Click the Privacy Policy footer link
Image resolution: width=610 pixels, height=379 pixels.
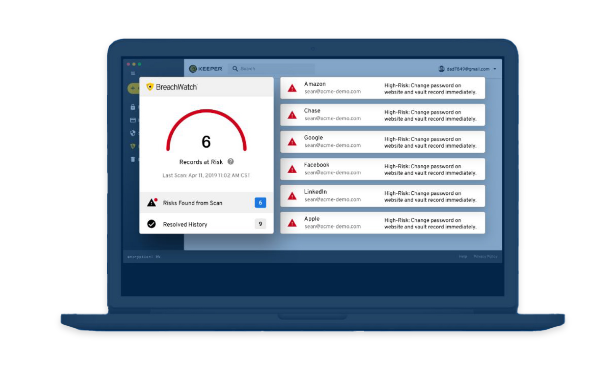point(485,256)
